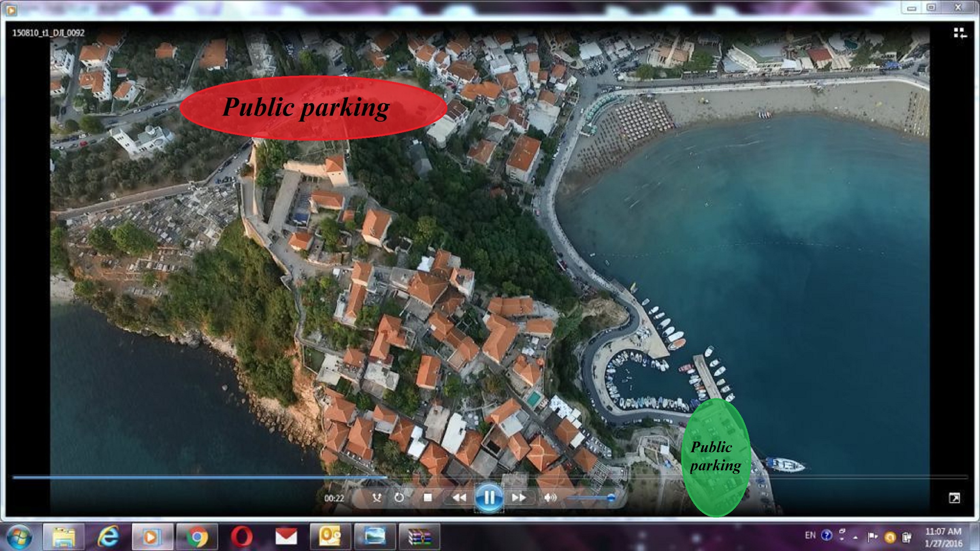Click Windows Media Player taskbar button
This screenshot has height=551, width=980.
tap(153, 537)
